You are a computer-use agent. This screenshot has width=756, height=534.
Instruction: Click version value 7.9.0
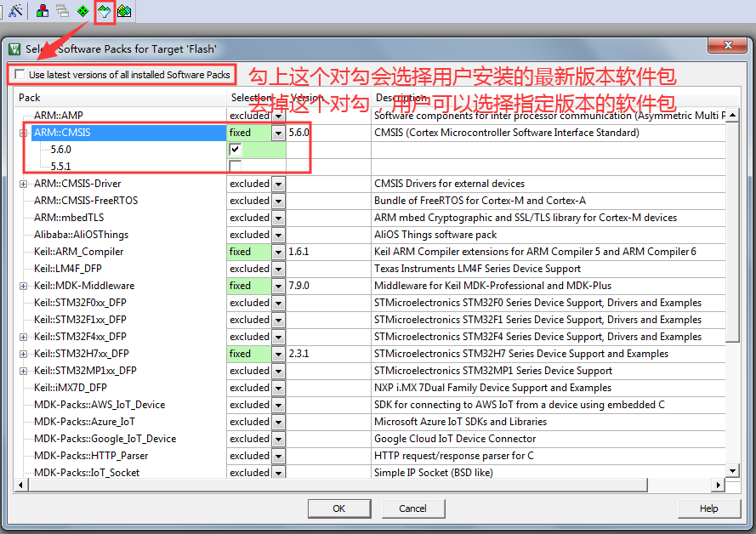(x=298, y=286)
